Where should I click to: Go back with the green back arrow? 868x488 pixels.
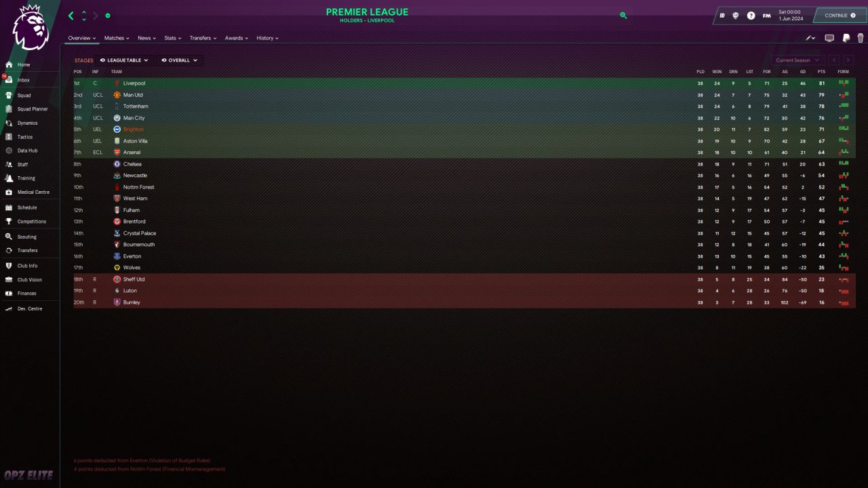click(x=71, y=16)
